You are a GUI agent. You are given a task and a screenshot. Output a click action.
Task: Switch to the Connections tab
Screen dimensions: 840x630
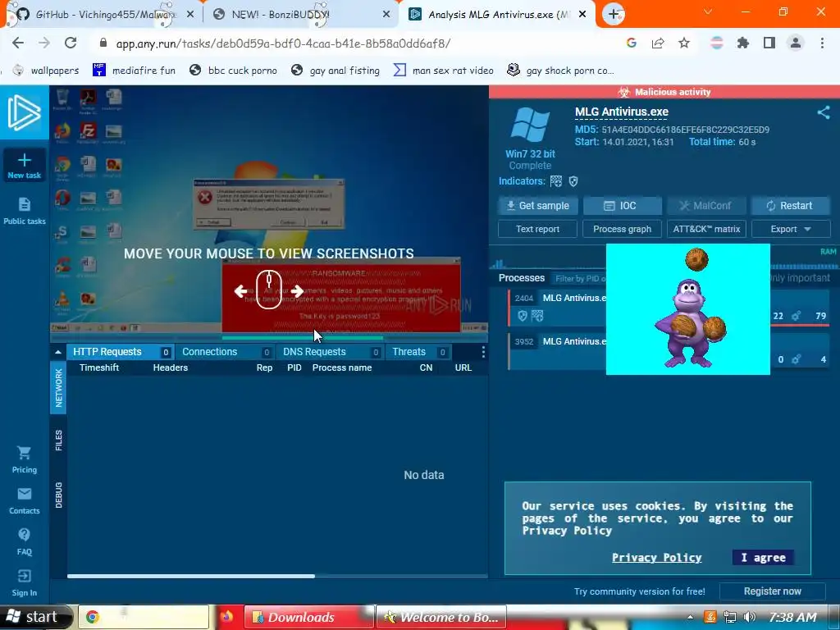tap(226, 352)
